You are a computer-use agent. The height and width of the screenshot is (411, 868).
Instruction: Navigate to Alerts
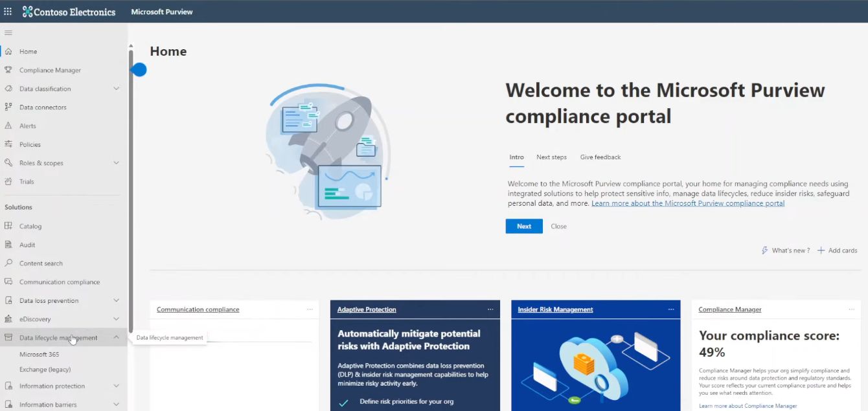coord(29,126)
